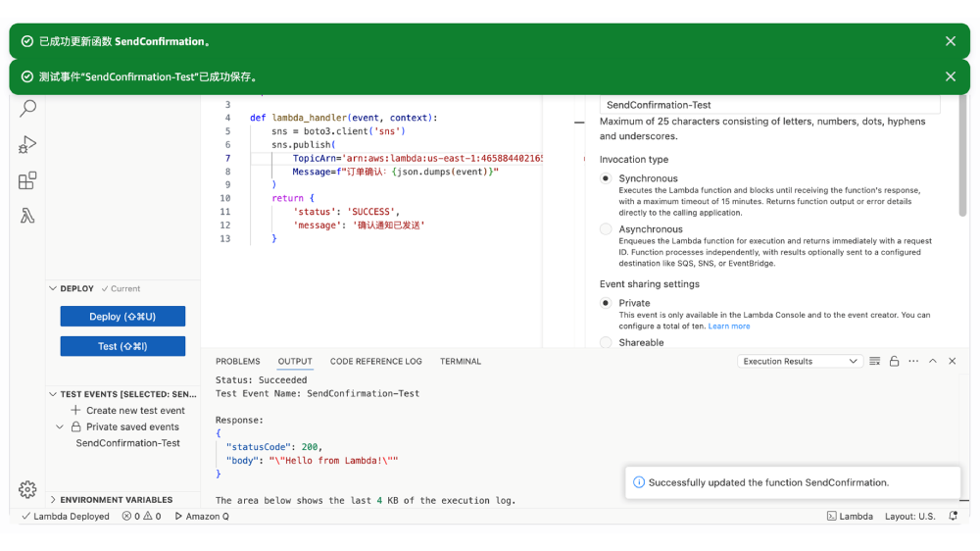The image size is (980, 551).
Task: Collapse the Private saved events tree
Action: (x=60, y=427)
